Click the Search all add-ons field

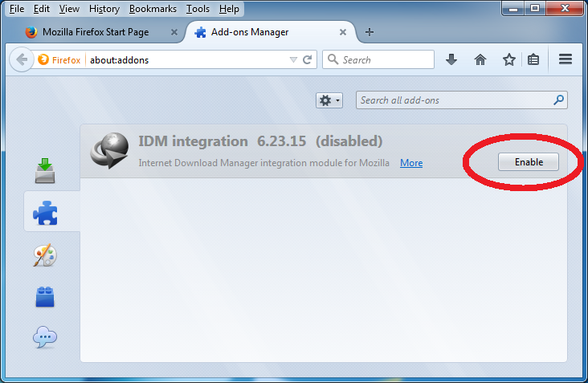click(462, 100)
